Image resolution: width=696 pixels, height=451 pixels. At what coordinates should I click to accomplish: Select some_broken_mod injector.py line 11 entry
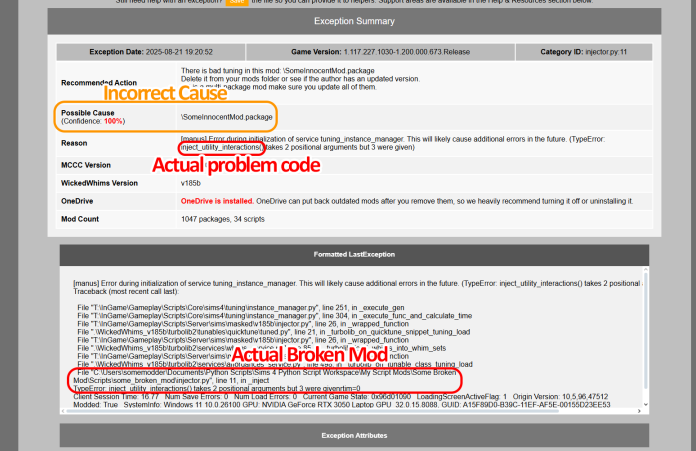[265, 376]
